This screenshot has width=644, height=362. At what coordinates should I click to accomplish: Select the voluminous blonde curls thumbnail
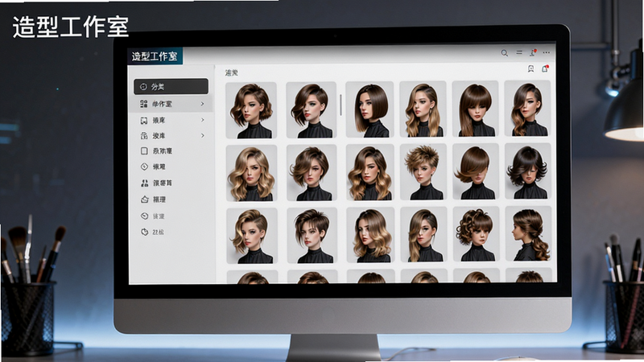251,173
